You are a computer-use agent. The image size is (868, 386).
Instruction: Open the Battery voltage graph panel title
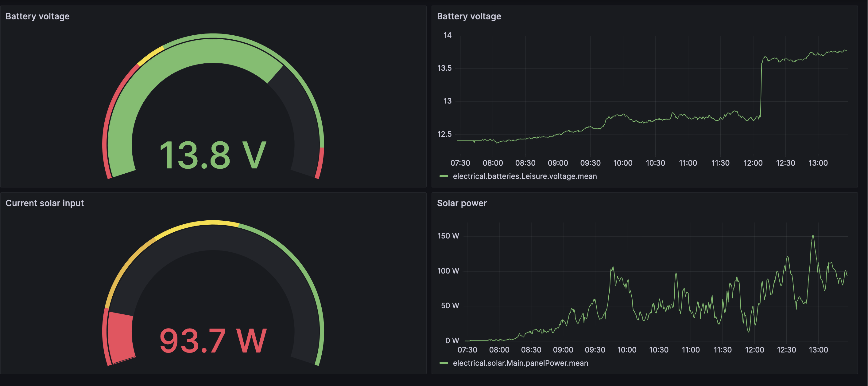click(x=469, y=16)
